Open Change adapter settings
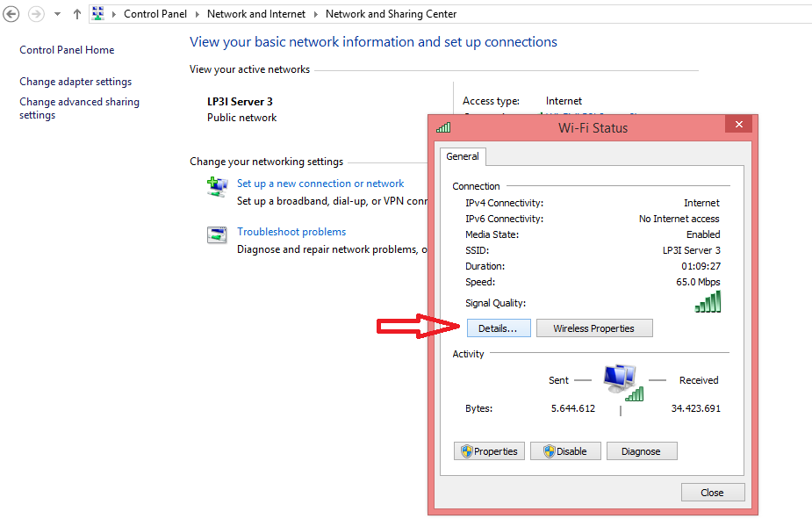The image size is (812, 526). pos(75,82)
